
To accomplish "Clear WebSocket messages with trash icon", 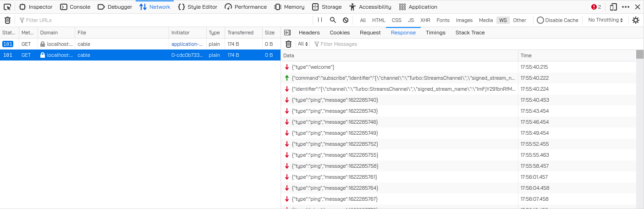I will pyautogui.click(x=288, y=44).
